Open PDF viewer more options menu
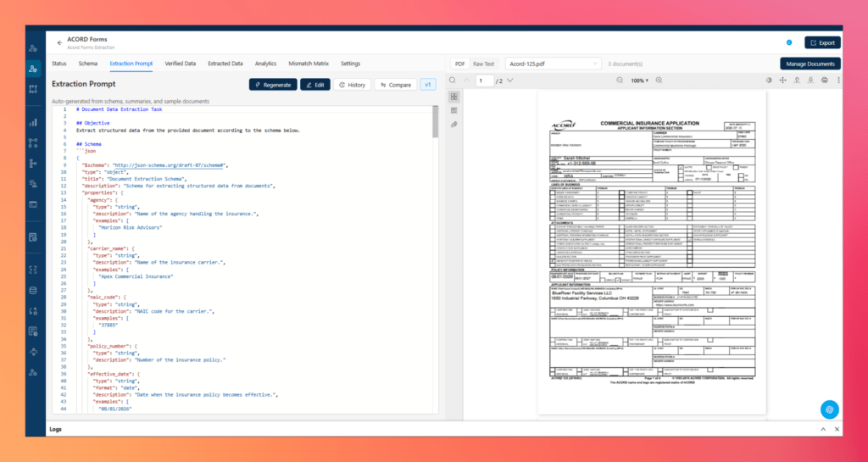The width and height of the screenshot is (868, 462). (x=838, y=81)
